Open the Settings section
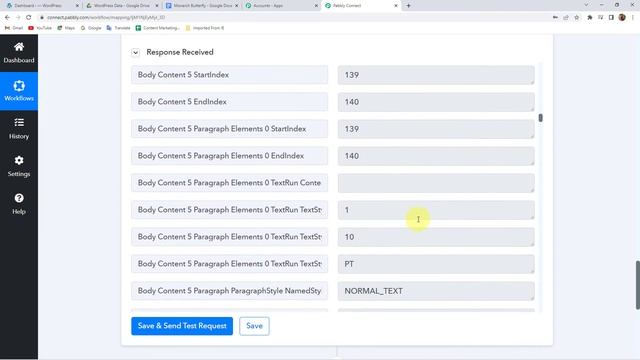The height and width of the screenshot is (360, 640). click(19, 166)
